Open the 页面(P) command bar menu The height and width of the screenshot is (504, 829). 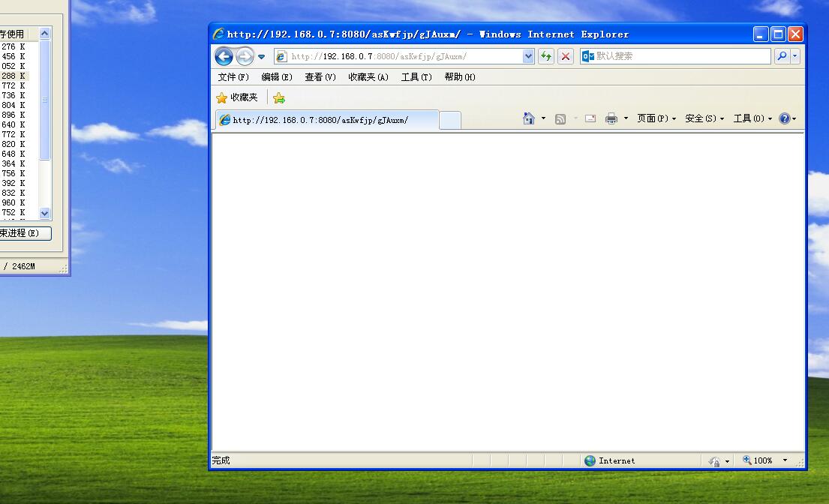coord(656,118)
